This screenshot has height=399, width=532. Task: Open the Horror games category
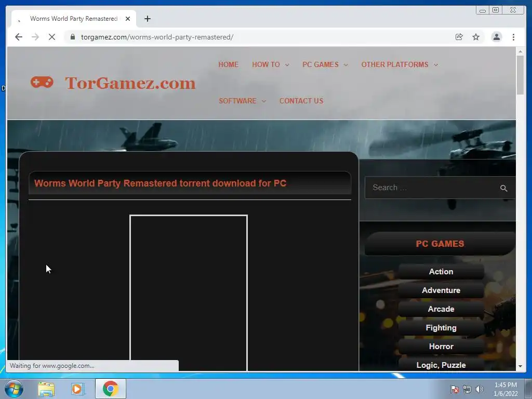[x=441, y=347]
